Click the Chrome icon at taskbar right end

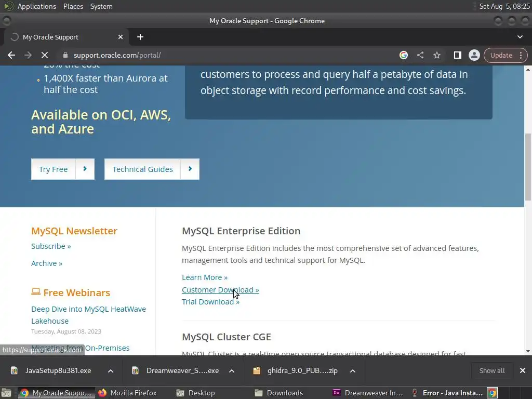pos(493,393)
